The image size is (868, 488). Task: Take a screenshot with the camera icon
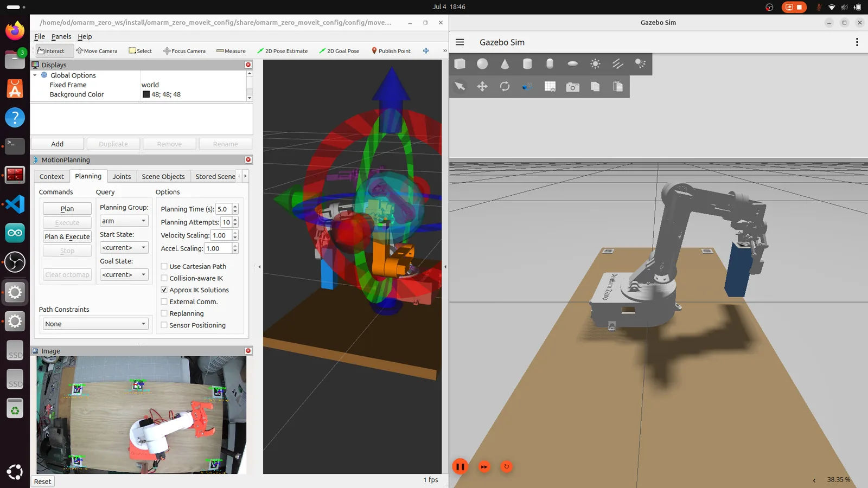tap(572, 87)
